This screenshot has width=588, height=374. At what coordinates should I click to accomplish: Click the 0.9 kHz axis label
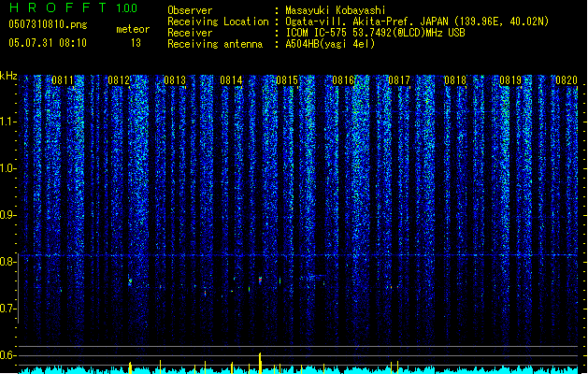7,215
